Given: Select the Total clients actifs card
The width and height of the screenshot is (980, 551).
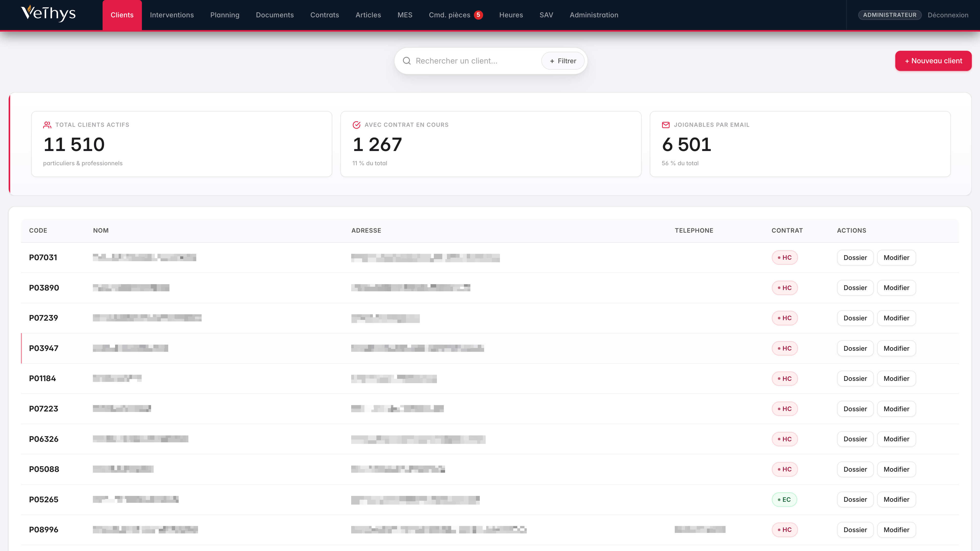Looking at the screenshot, I should [181, 144].
